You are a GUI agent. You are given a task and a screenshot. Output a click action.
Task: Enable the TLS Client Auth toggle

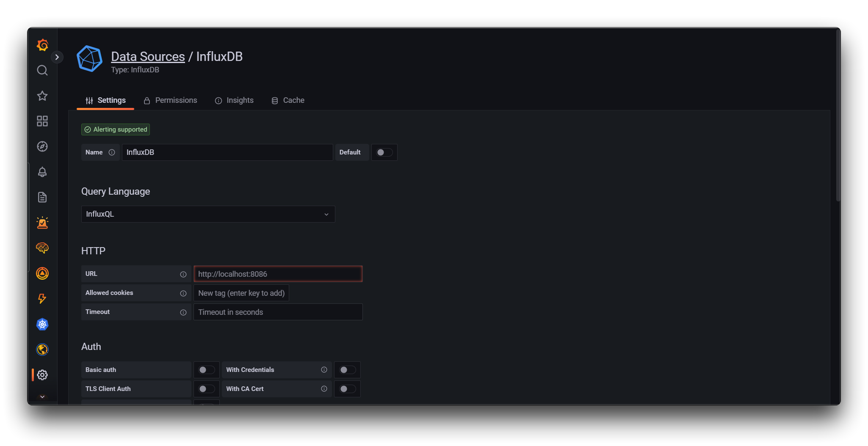coord(207,389)
